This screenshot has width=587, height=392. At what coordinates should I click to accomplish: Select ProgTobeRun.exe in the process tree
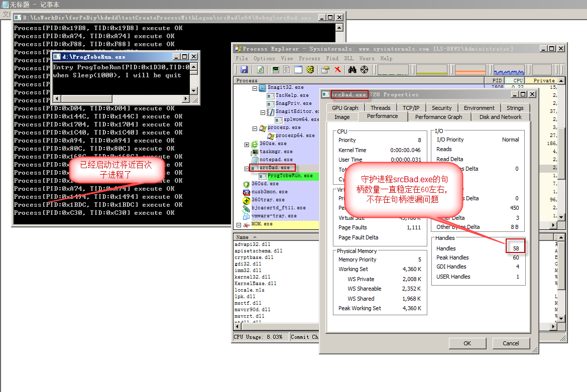pyautogui.click(x=290, y=176)
